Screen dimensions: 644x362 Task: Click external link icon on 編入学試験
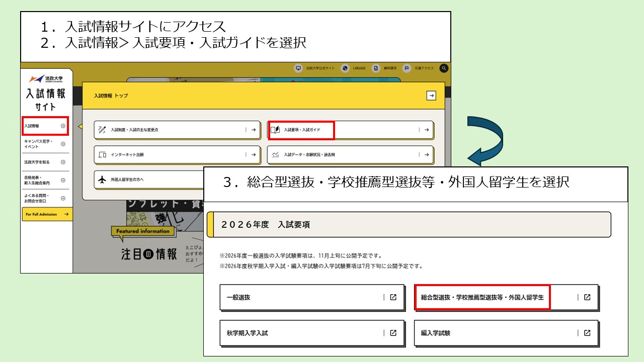(587, 333)
